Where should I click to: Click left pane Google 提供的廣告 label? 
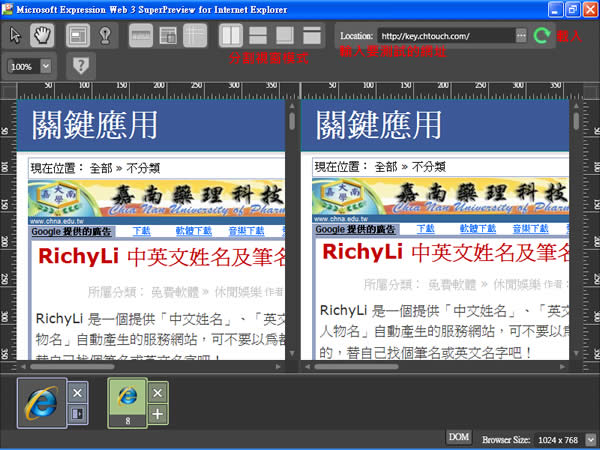point(71,232)
